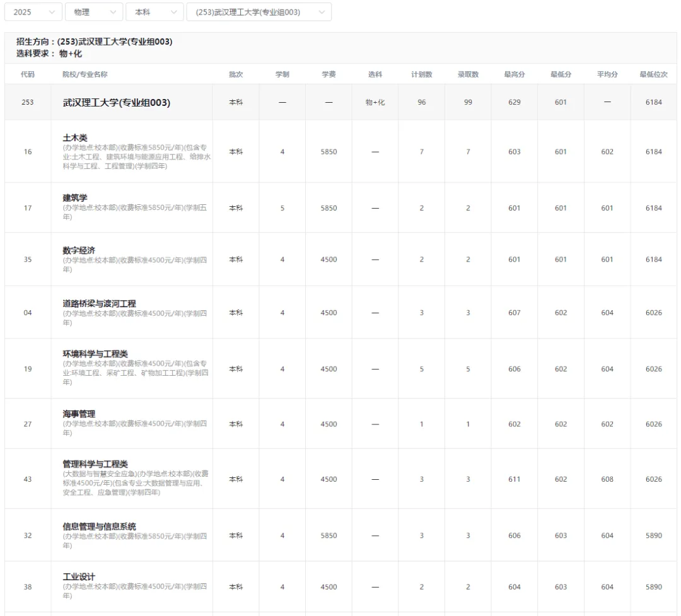This screenshot has width=681, height=616.
Task: Click lowest rank 5890 for 信息管理与信息系统
Action: coord(654,536)
